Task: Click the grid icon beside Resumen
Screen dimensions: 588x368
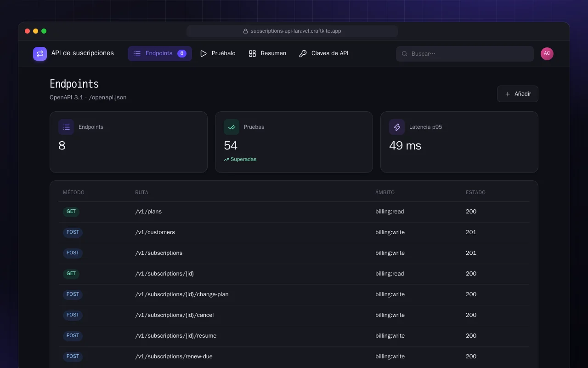Action: click(x=252, y=54)
